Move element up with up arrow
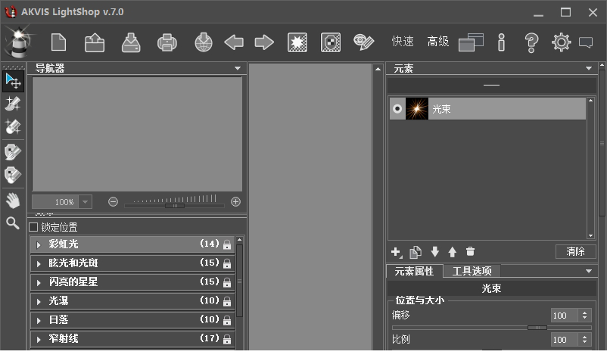The width and height of the screenshot is (607, 364). pos(452,252)
